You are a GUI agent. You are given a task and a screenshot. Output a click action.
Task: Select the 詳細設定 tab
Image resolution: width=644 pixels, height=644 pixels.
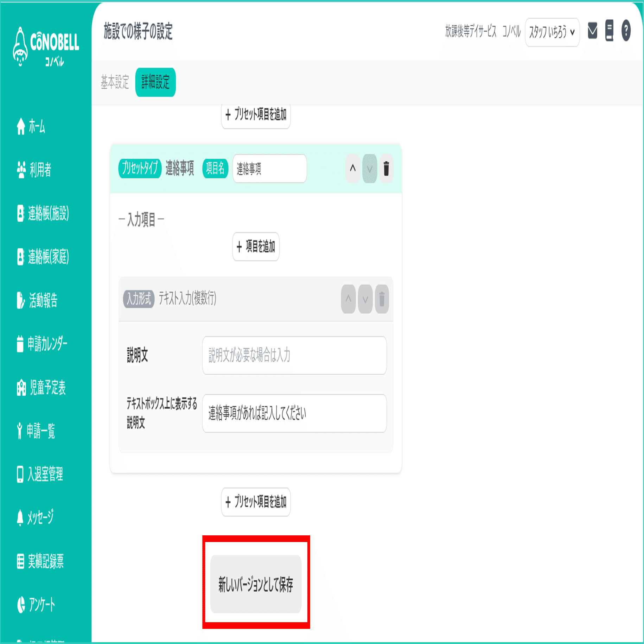[155, 82]
